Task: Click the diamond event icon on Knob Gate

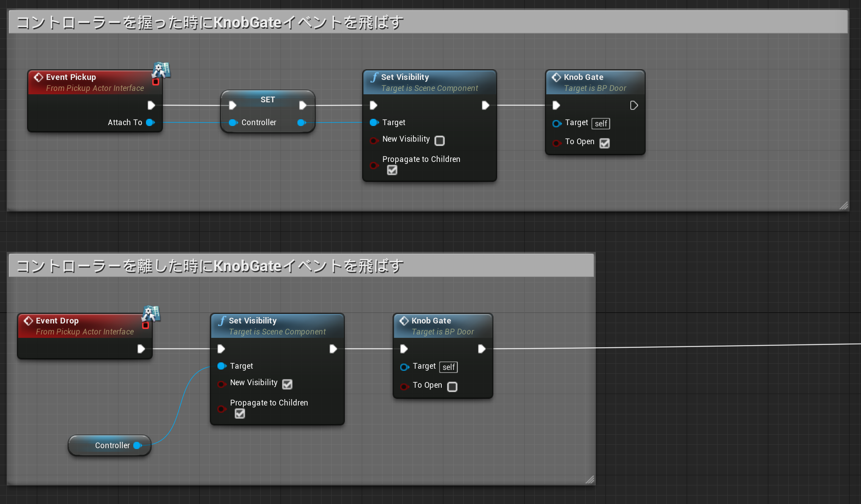Action: 556,77
